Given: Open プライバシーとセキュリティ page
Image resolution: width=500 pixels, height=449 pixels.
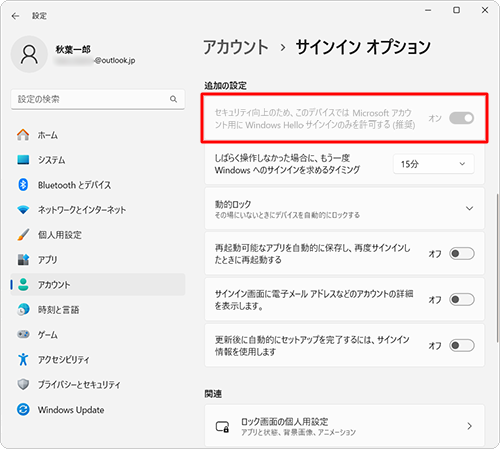Looking at the screenshot, I should (x=98, y=385).
